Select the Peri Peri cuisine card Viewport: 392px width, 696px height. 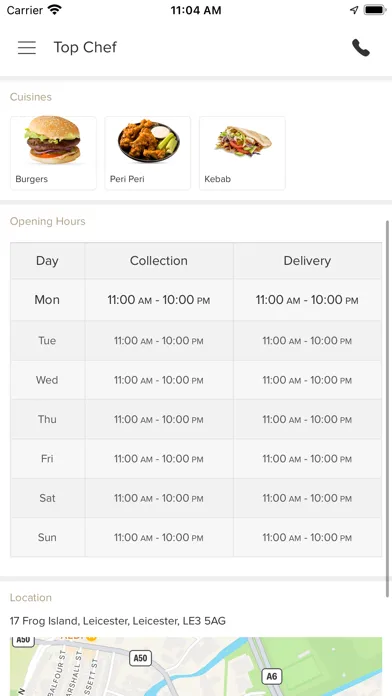pos(148,153)
